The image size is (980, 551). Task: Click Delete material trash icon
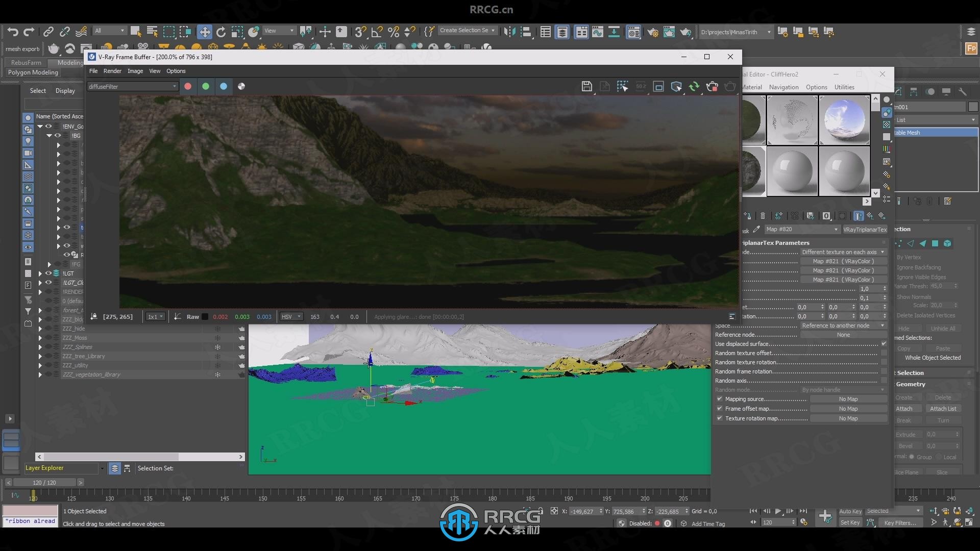pos(763,216)
